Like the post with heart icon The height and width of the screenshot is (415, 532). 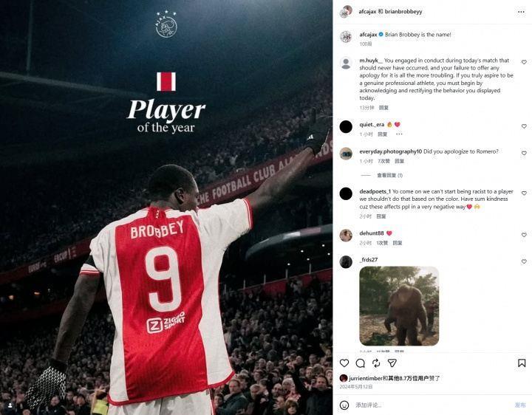pyautogui.click(x=344, y=363)
